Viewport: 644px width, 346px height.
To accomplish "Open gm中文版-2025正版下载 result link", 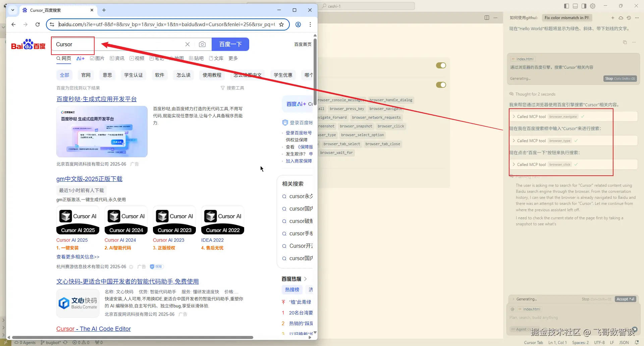I will click(x=89, y=179).
